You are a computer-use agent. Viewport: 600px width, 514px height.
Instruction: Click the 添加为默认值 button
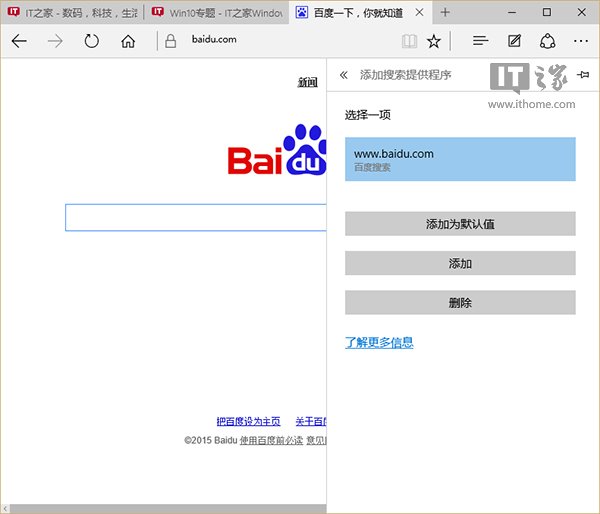coord(460,224)
